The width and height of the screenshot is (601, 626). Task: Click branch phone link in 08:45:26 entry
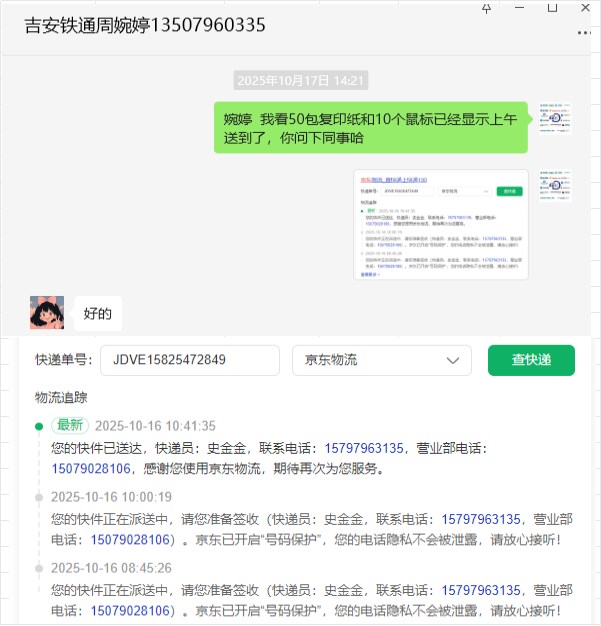coord(130,610)
